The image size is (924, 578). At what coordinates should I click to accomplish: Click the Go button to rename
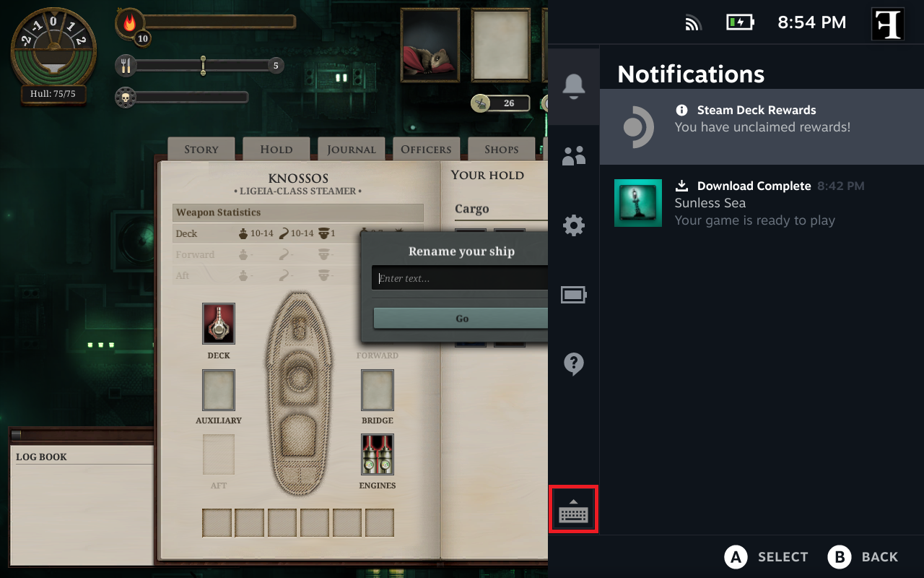pos(461,318)
